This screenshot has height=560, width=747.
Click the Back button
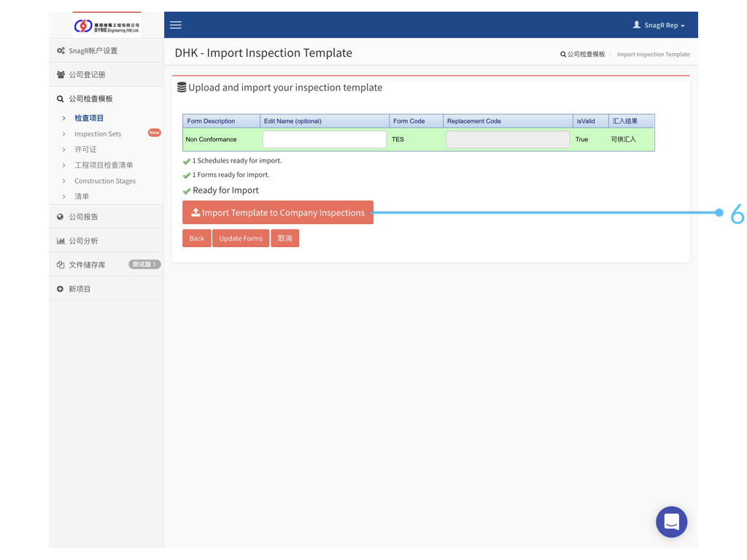[197, 238]
